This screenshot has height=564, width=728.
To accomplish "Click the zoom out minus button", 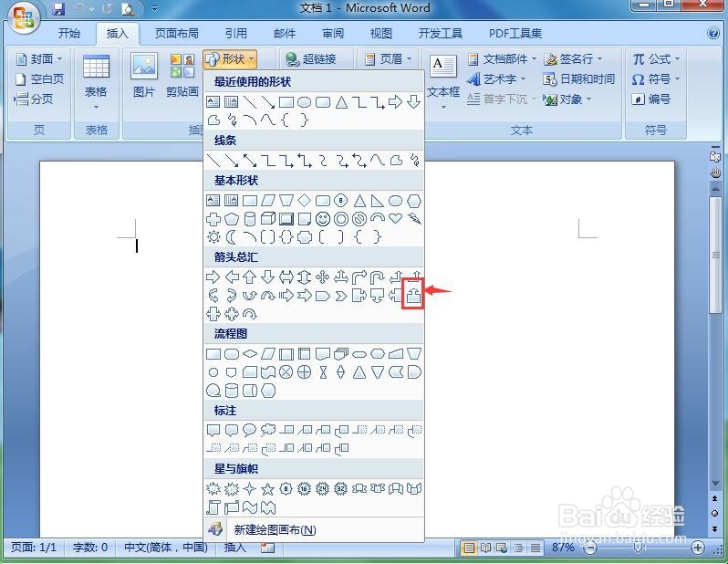I will pyautogui.click(x=590, y=548).
